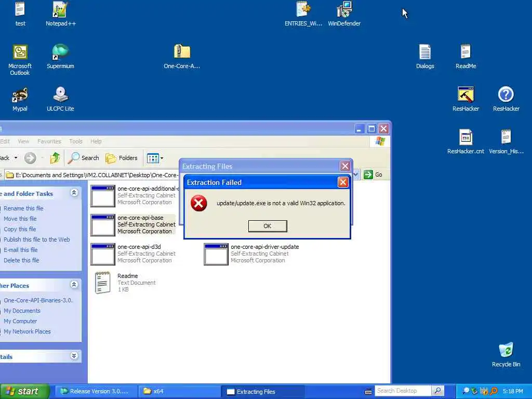Click E-mail this file link
Image resolution: width=532 pixels, height=399 pixels.
click(20, 250)
